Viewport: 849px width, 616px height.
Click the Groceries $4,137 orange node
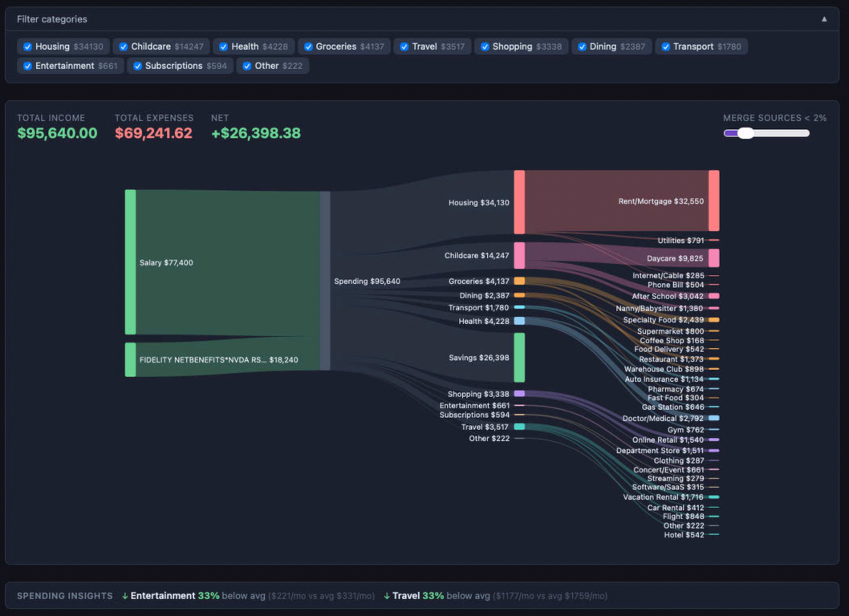point(519,281)
